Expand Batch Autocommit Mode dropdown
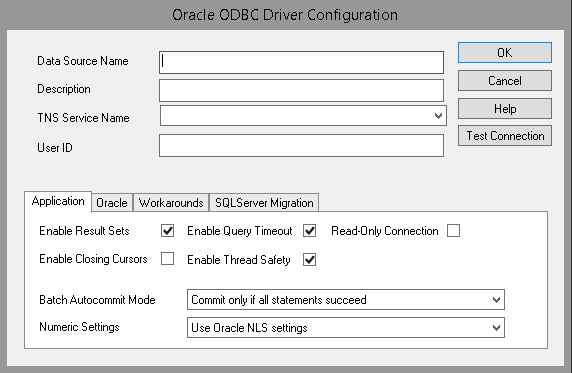 346,300
